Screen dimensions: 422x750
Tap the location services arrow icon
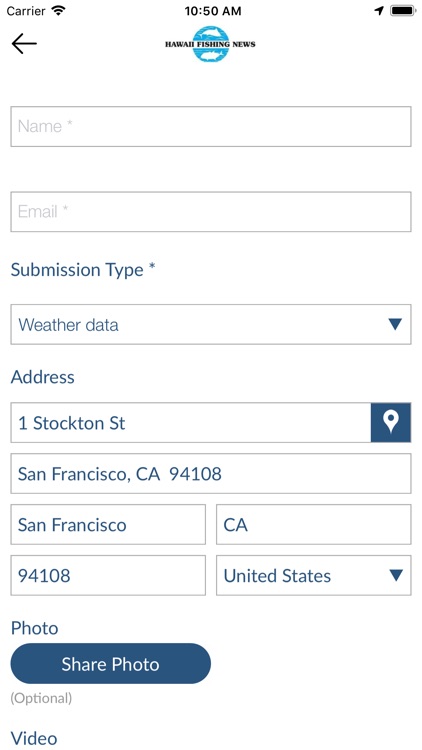[x=379, y=11]
